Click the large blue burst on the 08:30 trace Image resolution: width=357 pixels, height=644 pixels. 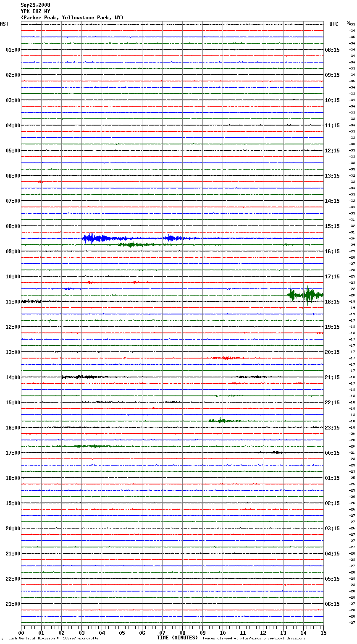point(93,238)
